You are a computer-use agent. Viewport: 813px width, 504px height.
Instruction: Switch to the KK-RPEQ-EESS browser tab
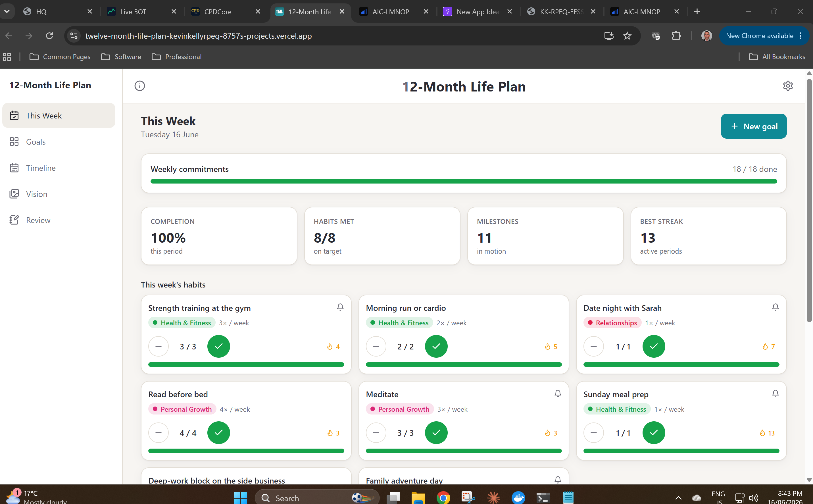tap(561, 12)
